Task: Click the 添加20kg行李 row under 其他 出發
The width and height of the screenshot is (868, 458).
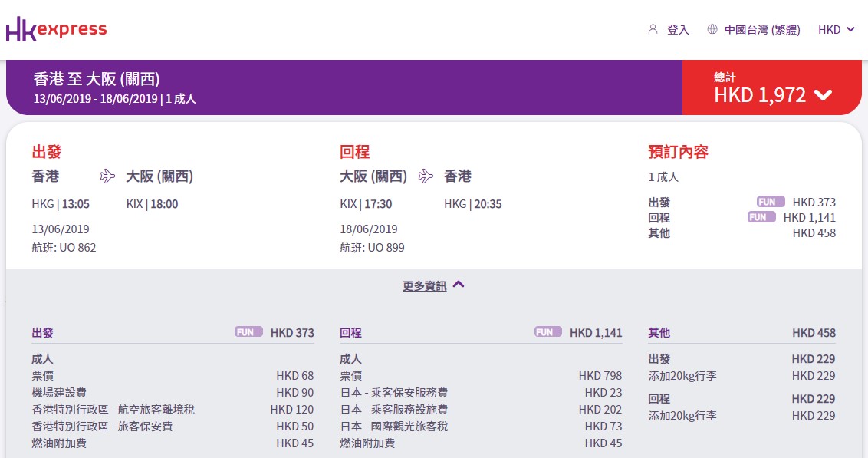Action: click(x=741, y=375)
